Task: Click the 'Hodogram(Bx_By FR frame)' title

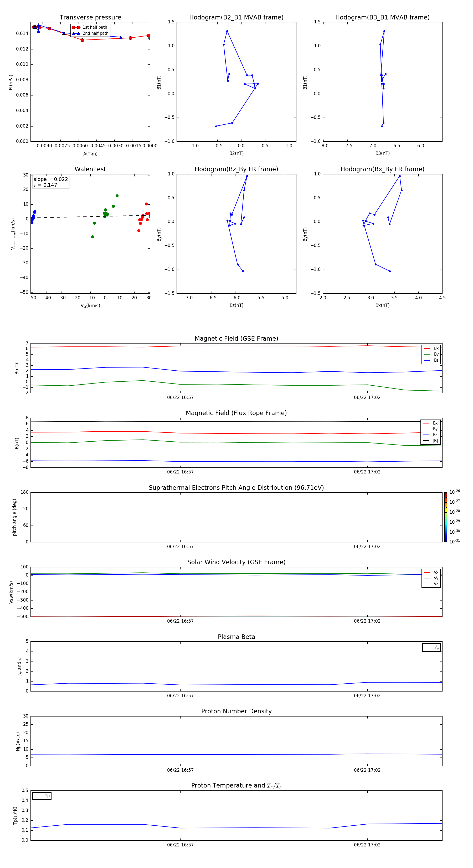Action: (382, 169)
